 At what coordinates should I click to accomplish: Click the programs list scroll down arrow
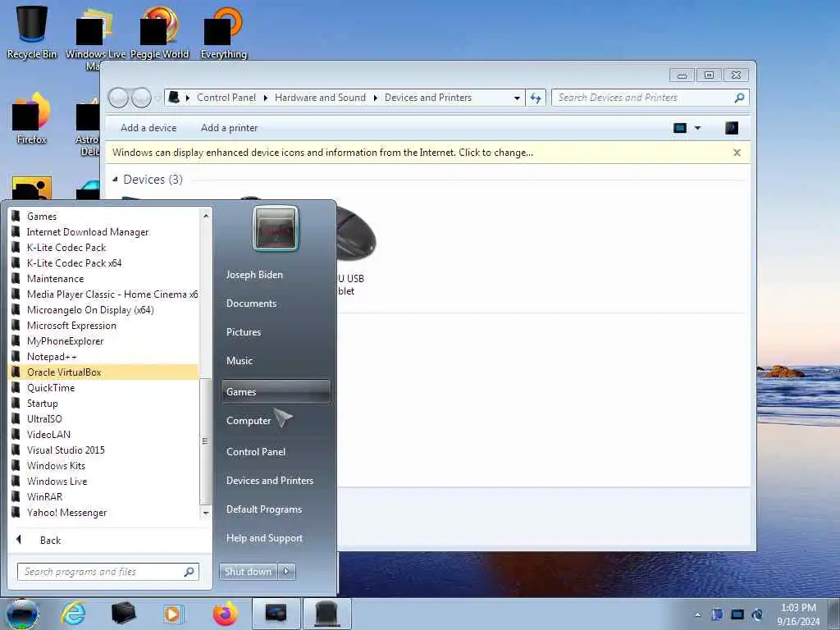206,514
